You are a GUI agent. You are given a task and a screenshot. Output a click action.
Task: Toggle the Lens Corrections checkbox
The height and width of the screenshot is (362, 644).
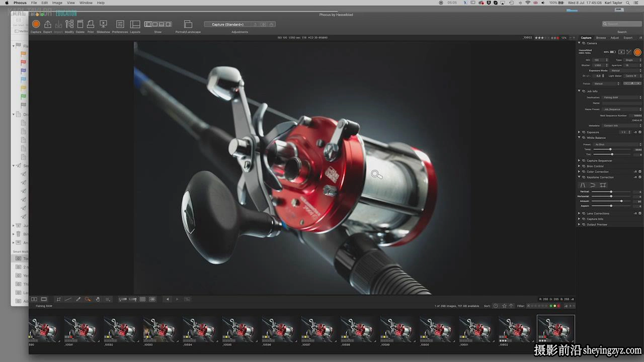[x=640, y=213]
